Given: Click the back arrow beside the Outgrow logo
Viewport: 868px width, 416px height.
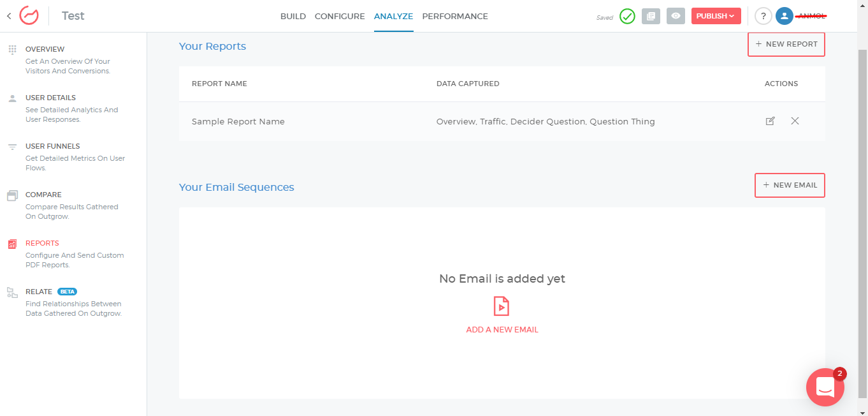Looking at the screenshot, I should coord(9,16).
